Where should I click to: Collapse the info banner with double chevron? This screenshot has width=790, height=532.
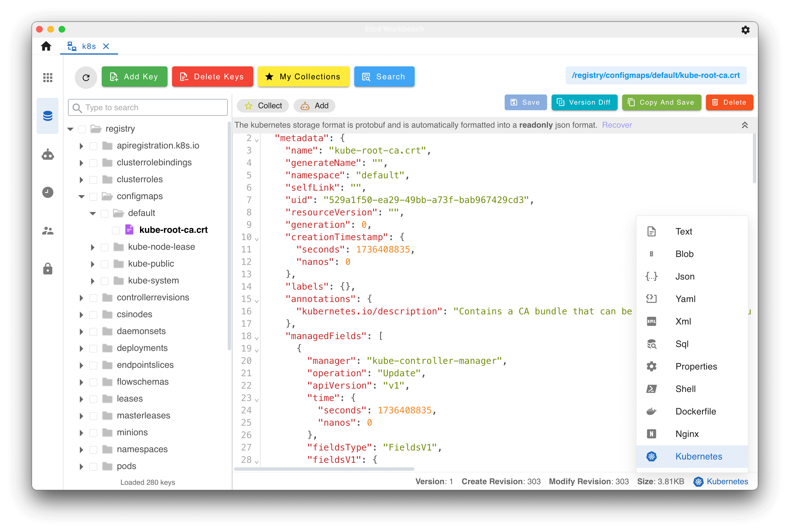tap(744, 125)
